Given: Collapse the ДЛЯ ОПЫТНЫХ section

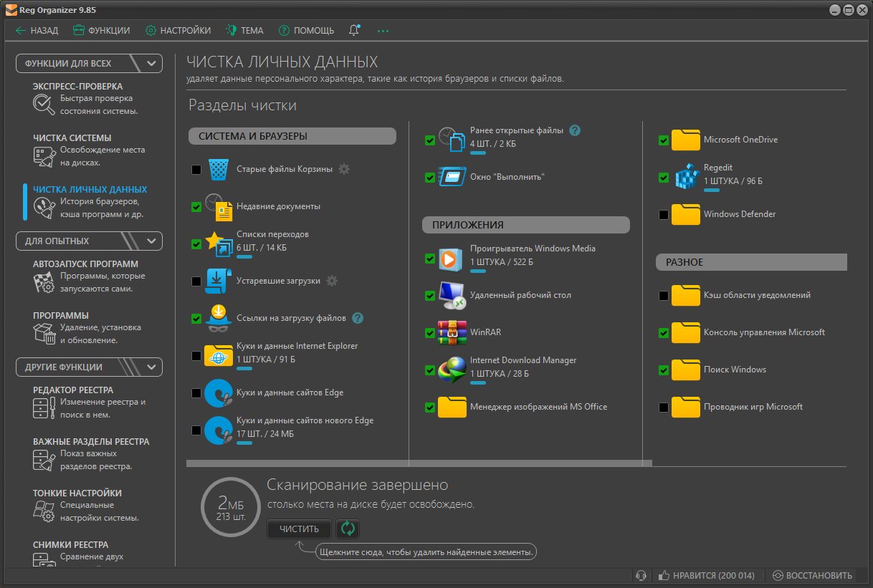Looking at the screenshot, I should tap(151, 241).
